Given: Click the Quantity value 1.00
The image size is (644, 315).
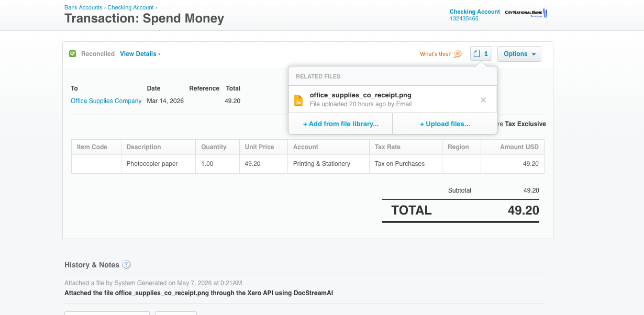Looking at the screenshot, I should 207,164.
